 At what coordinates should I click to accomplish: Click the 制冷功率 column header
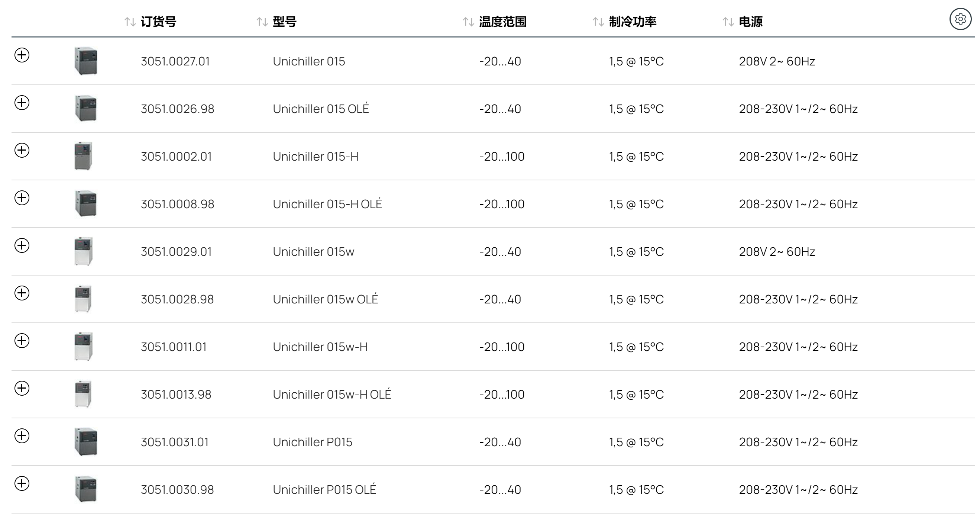click(x=633, y=22)
